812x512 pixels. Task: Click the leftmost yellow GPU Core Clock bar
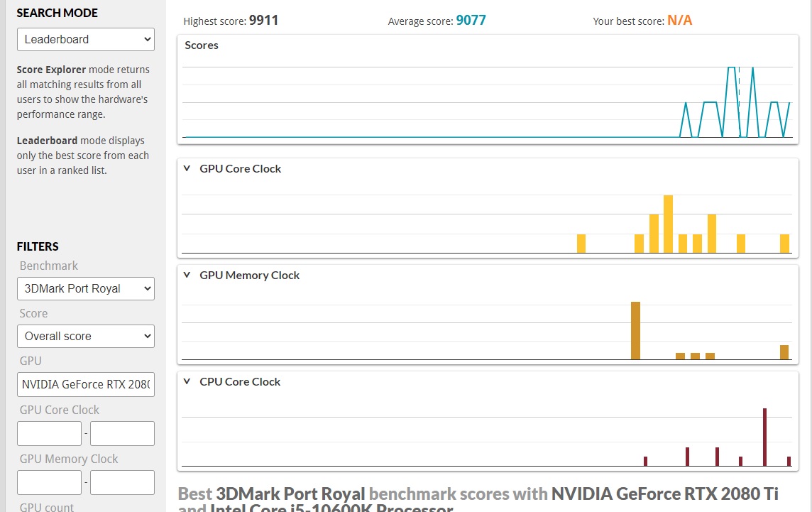581,244
